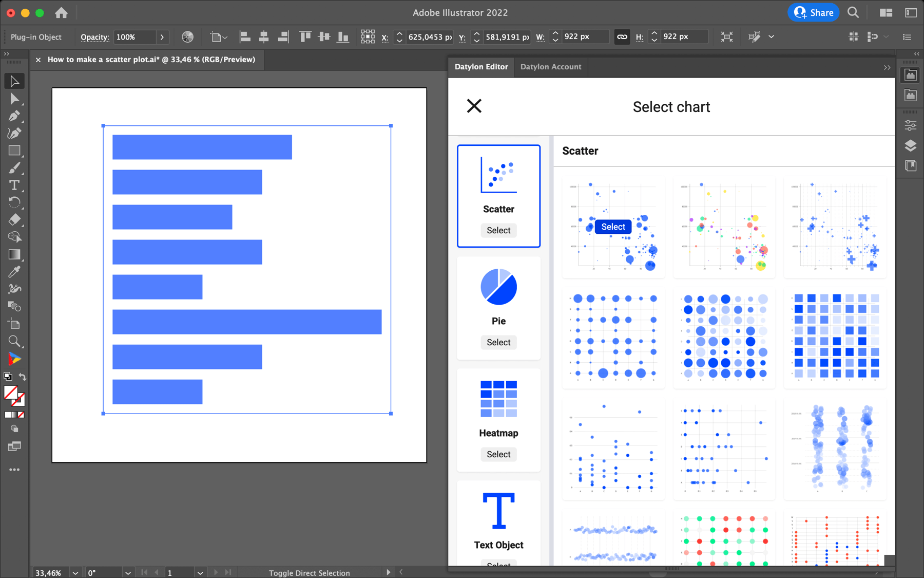Viewport: 924px width, 578px height.
Task: Open the Layers panel icon
Action: pyautogui.click(x=910, y=145)
